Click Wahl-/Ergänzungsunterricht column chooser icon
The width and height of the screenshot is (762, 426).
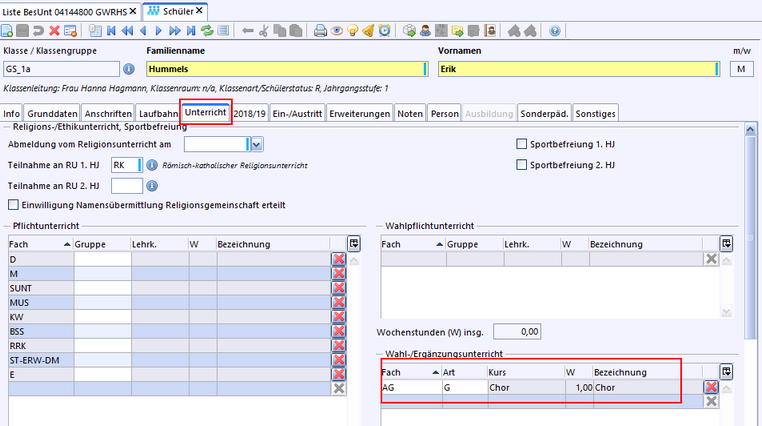pos(727,372)
